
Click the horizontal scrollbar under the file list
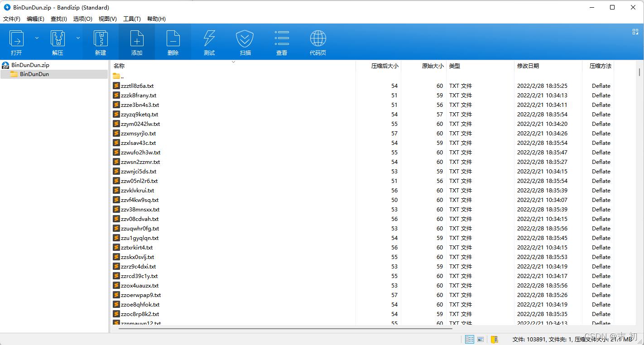tap(285, 329)
